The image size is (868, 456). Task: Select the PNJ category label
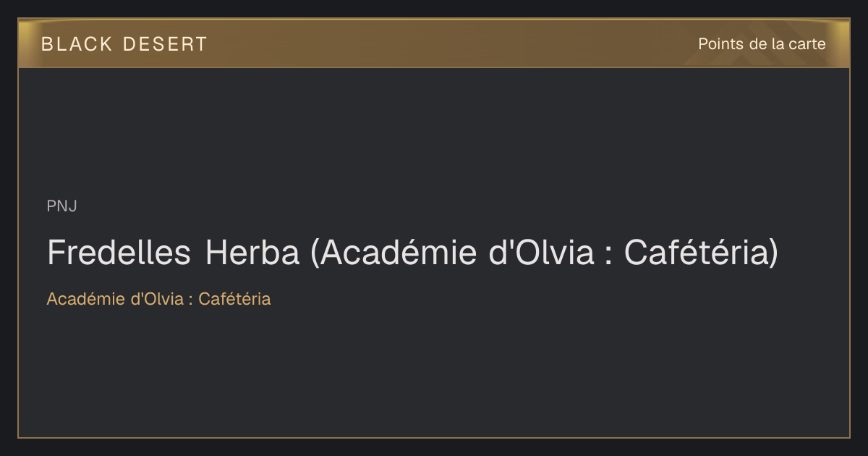tap(61, 206)
